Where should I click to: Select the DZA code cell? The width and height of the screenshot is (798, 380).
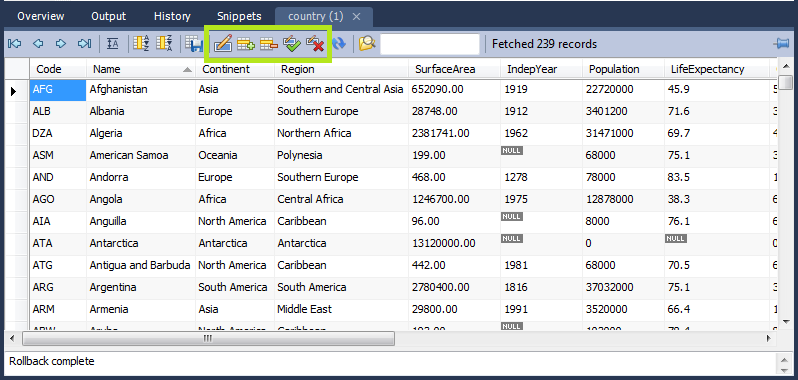coord(58,133)
